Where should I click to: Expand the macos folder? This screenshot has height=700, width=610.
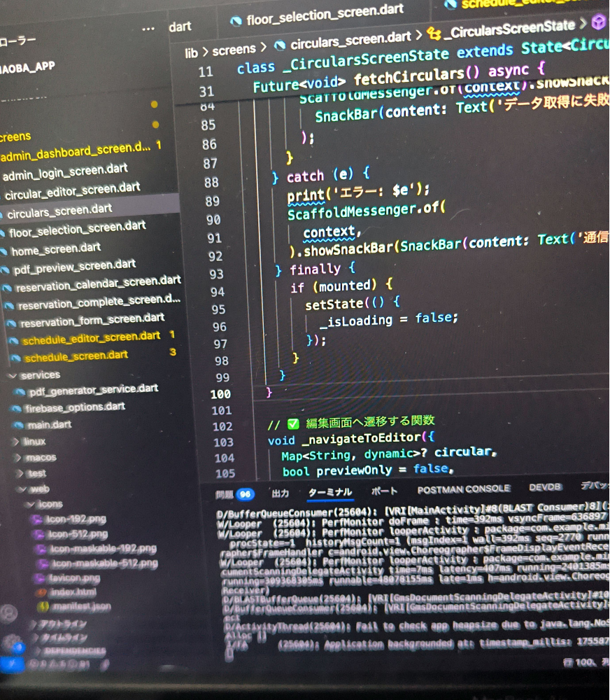tap(17, 458)
